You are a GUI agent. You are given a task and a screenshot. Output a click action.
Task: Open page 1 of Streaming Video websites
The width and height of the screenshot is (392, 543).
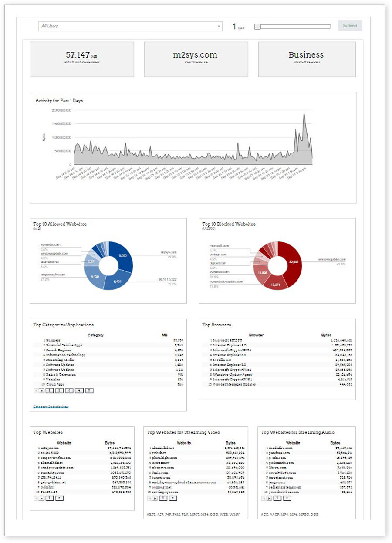point(163,498)
